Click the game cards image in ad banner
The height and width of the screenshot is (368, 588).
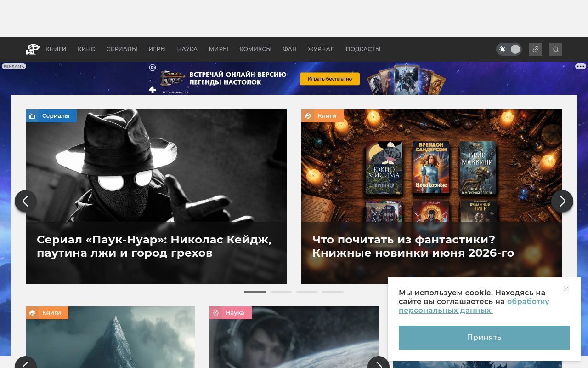(406, 79)
